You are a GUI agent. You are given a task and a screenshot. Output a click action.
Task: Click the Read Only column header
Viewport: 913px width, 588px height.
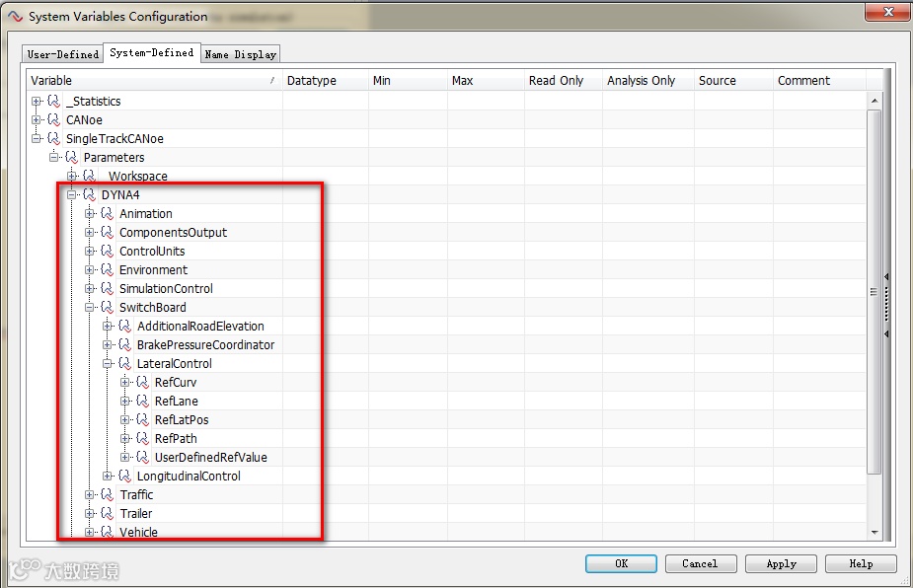tap(563, 80)
